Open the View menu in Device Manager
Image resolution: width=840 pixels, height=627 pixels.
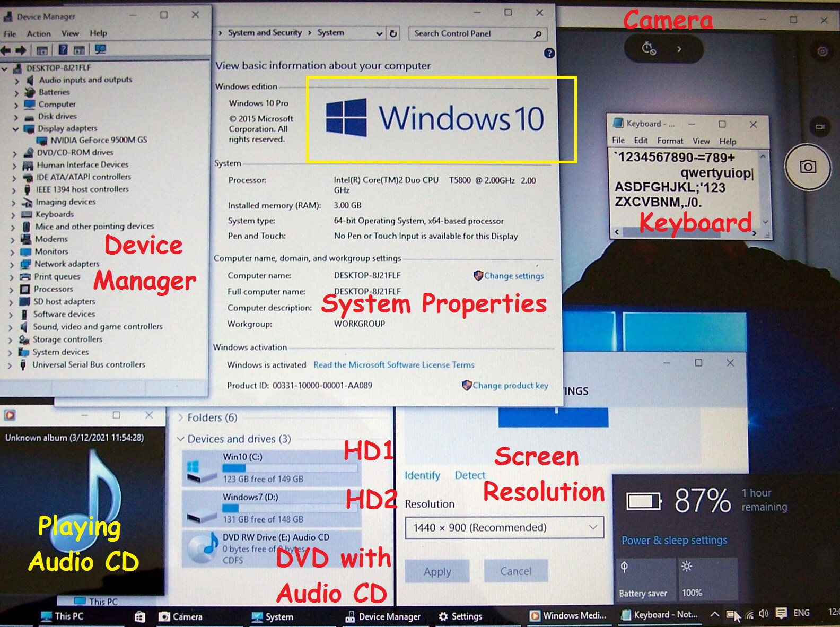pyautogui.click(x=70, y=33)
